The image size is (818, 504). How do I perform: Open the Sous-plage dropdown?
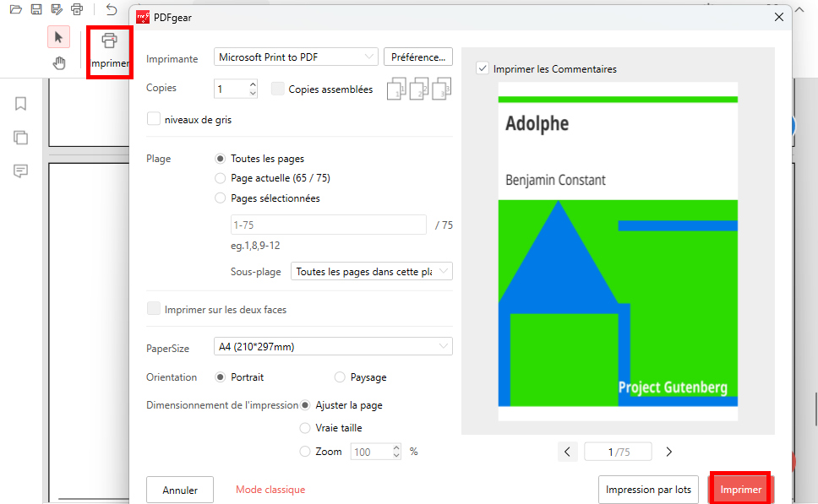[372, 271]
